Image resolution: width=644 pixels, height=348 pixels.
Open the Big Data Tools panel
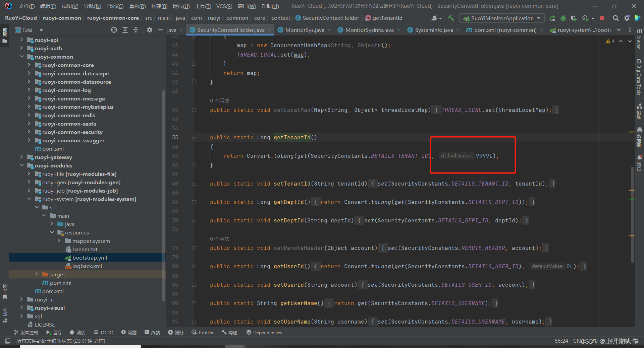point(639,77)
